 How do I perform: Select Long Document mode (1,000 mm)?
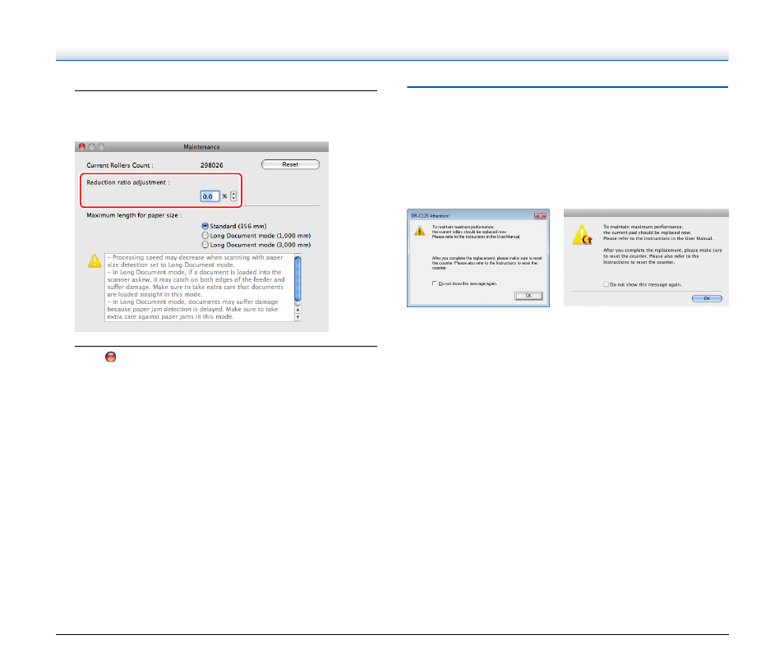[x=205, y=236]
